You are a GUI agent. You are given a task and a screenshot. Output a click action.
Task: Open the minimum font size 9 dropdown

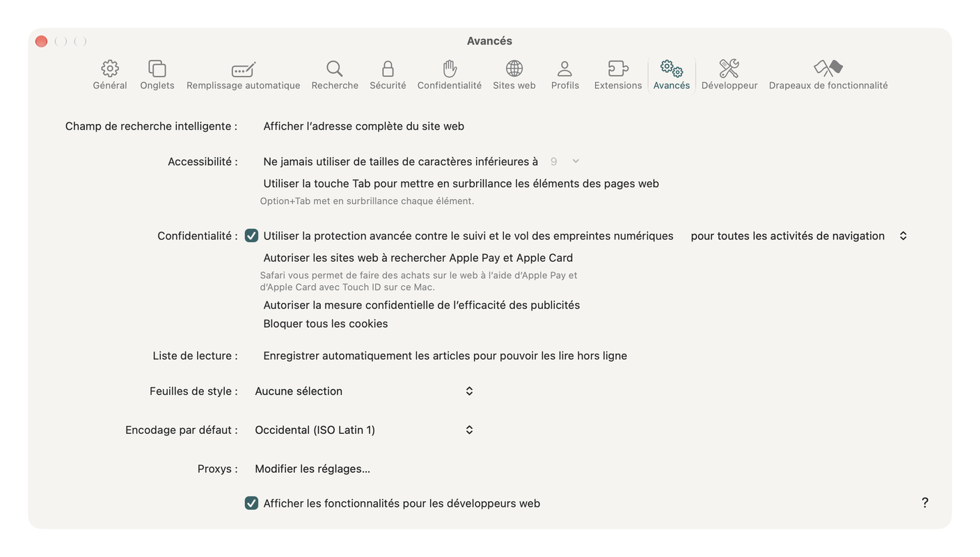click(x=564, y=162)
